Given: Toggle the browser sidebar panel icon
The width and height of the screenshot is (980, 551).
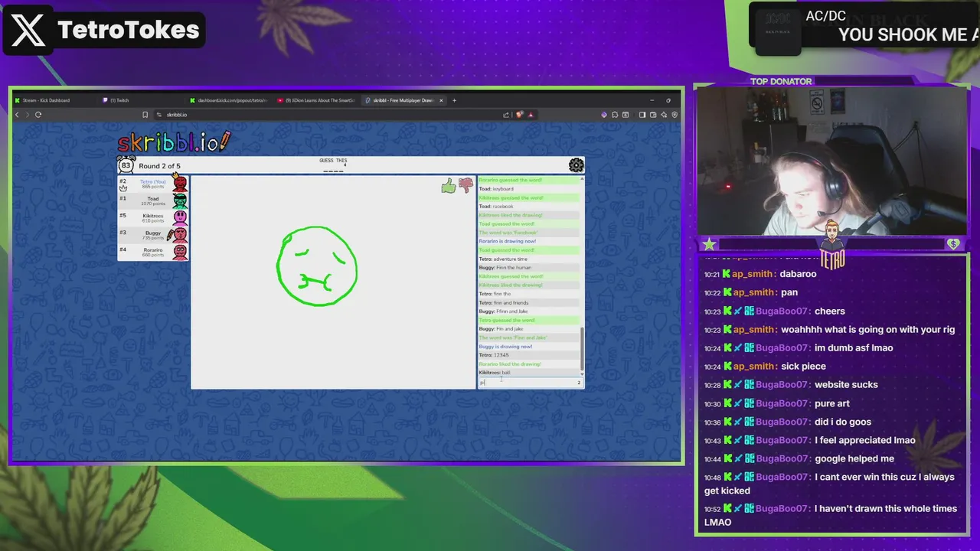Looking at the screenshot, I should click(642, 115).
